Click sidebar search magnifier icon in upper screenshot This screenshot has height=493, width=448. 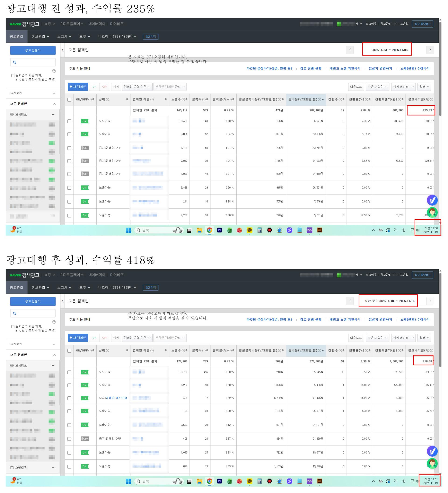pos(14,62)
